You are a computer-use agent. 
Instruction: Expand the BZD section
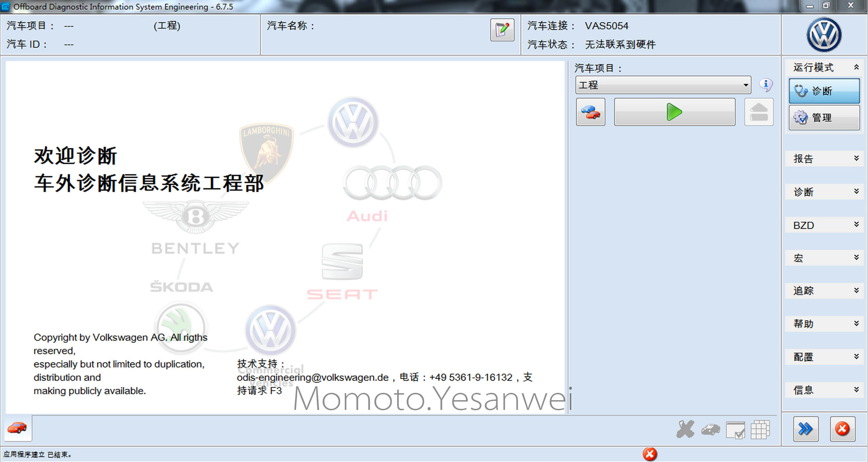(824, 225)
